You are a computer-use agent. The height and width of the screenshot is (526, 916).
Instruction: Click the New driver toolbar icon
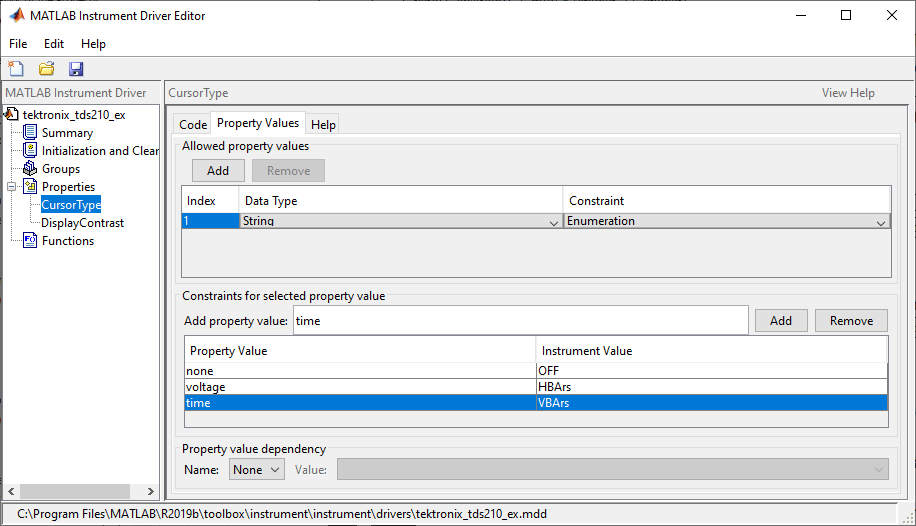16,69
